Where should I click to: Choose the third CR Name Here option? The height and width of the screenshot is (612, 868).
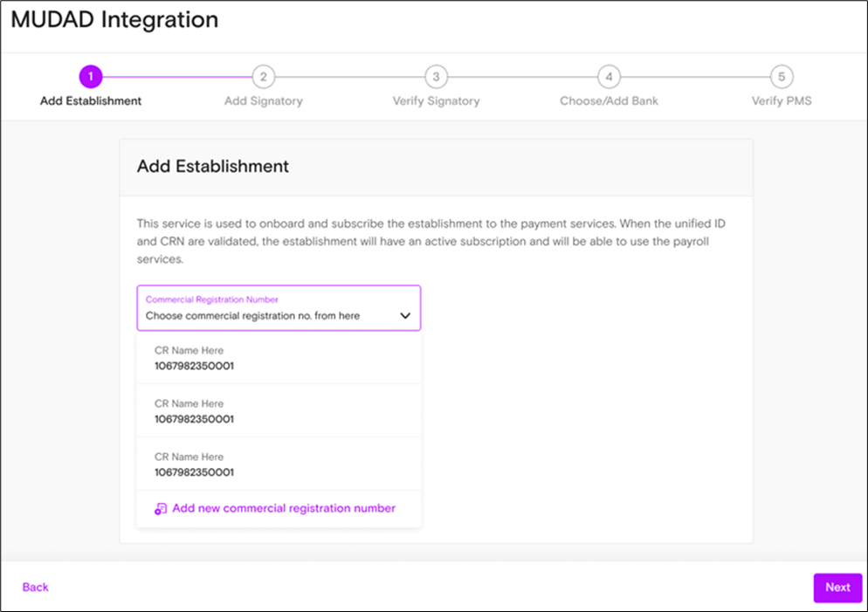(279, 464)
